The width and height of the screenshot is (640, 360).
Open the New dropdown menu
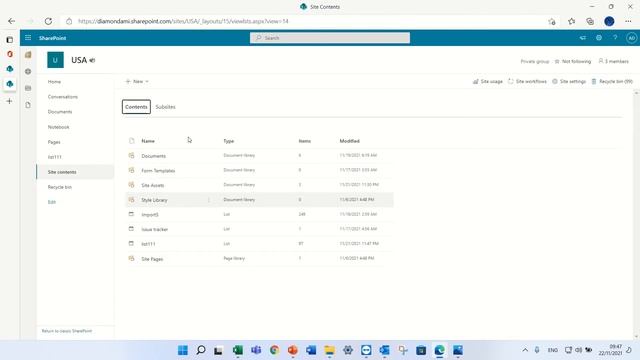[x=137, y=82]
